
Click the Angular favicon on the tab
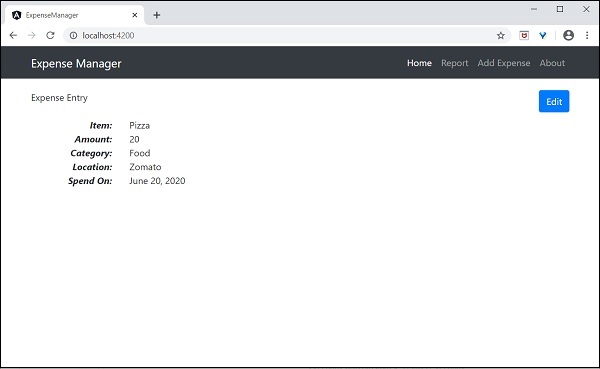pos(16,15)
